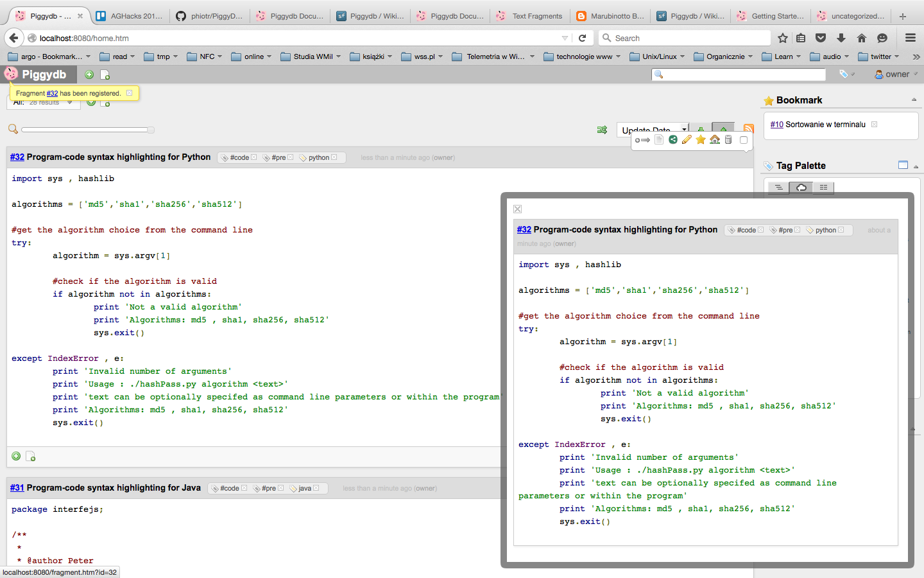Viewport: 924px width, 578px height.
Task: Switch Tag Palette to tree view
Action: [x=778, y=188]
